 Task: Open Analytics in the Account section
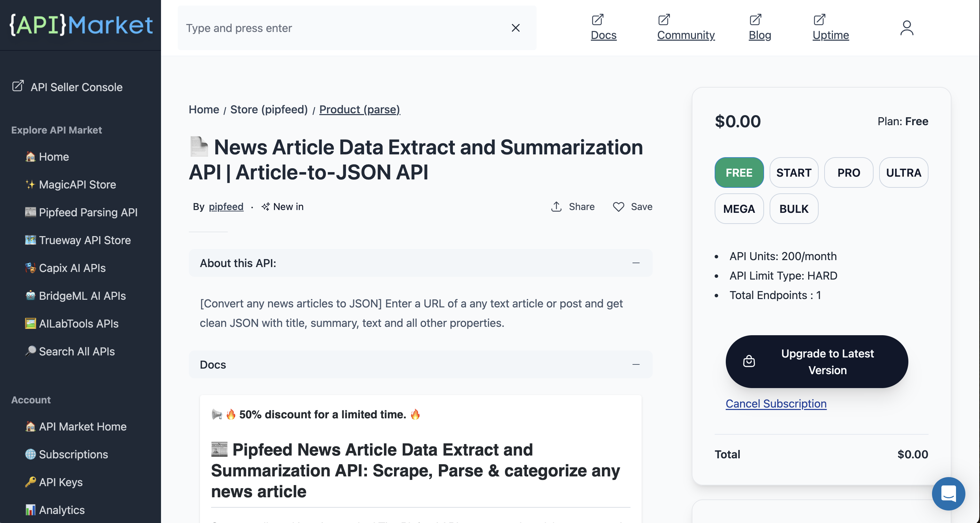click(x=55, y=510)
